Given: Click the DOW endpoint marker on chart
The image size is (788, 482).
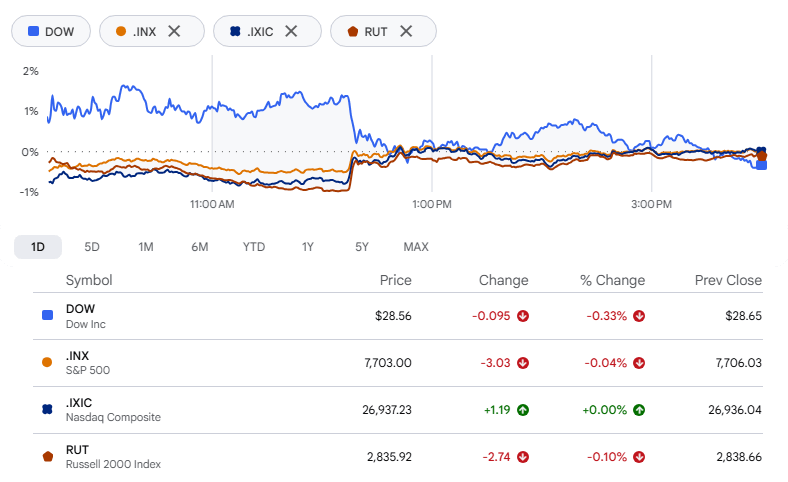Looking at the screenshot, I should 761,165.
